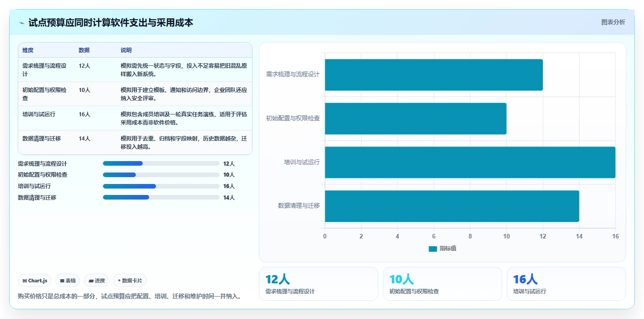644x319 pixels.
Task: Click the 16人 label beside progress bar
Action: 229,186
